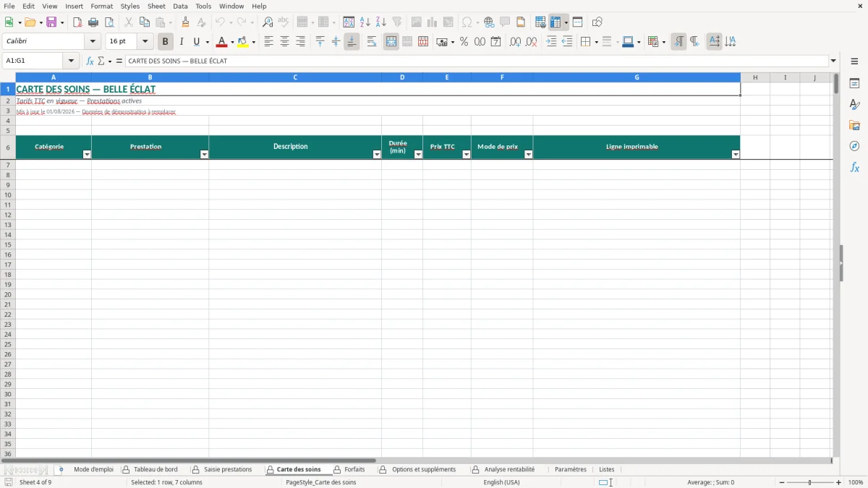Image resolution: width=868 pixels, height=488 pixels.
Task: Toggle left-to-right text direction
Action: (678, 42)
